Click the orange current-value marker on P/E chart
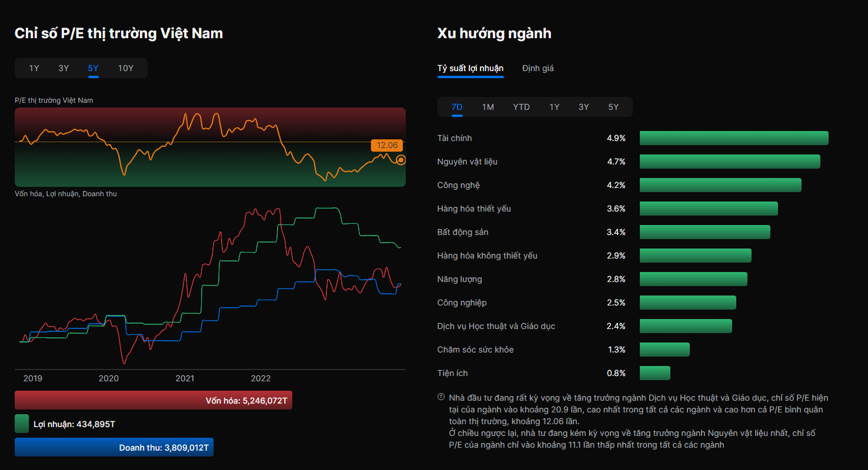 pos(401,160)
